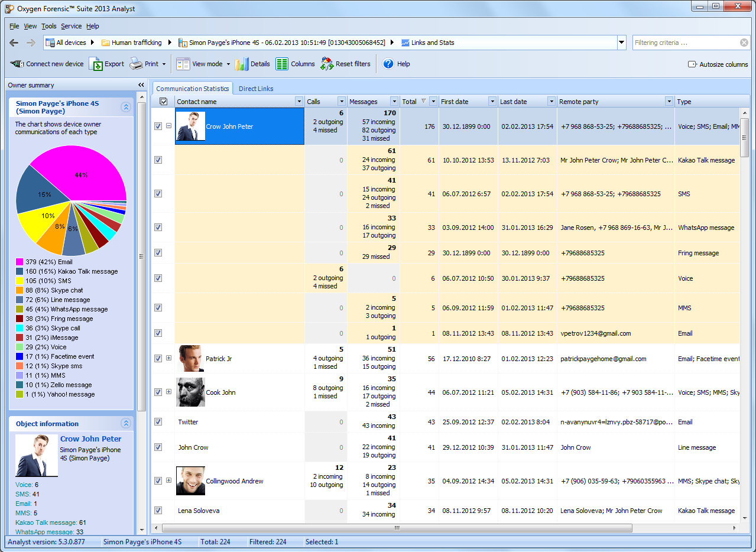Switch to the Direct Links tab
This screenshot has height=552, width=756.
(256, 89)
